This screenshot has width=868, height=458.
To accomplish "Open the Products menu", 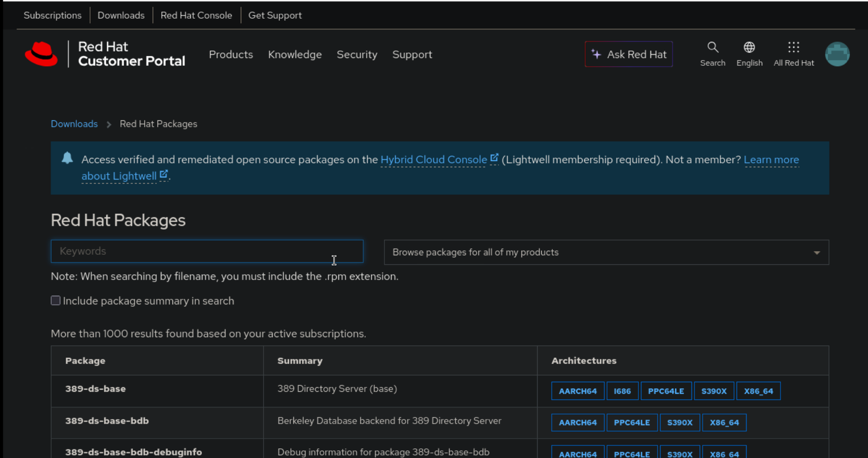I will (231, 55).
